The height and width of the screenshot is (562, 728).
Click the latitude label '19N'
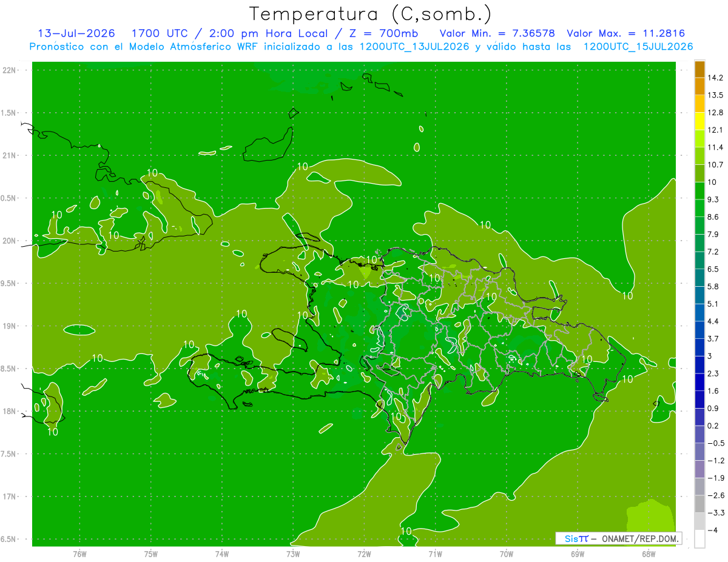pos(10,326)
